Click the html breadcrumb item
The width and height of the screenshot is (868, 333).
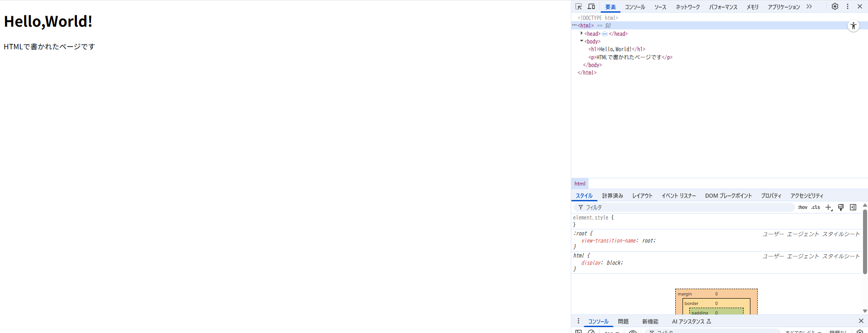580,184
